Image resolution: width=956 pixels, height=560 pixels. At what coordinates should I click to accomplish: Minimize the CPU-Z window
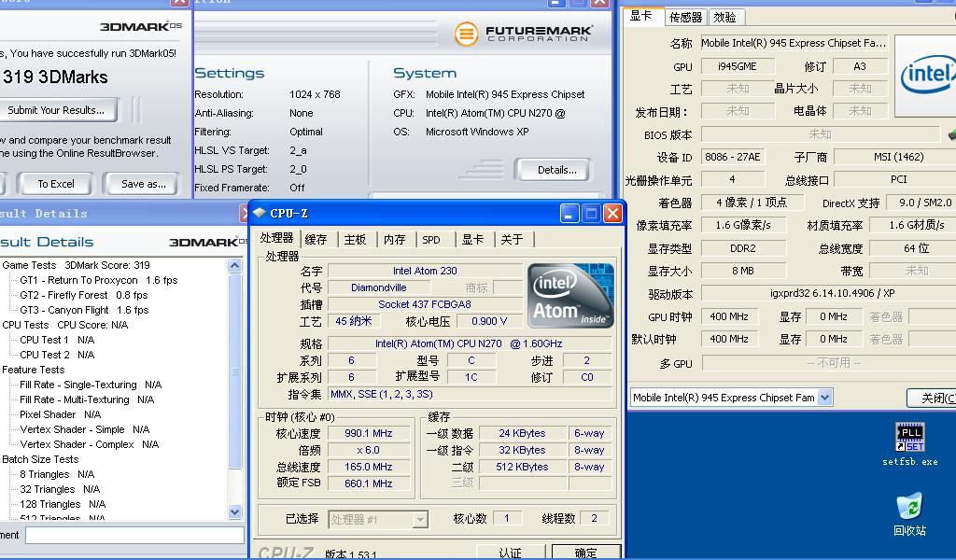tap(569, 214)
